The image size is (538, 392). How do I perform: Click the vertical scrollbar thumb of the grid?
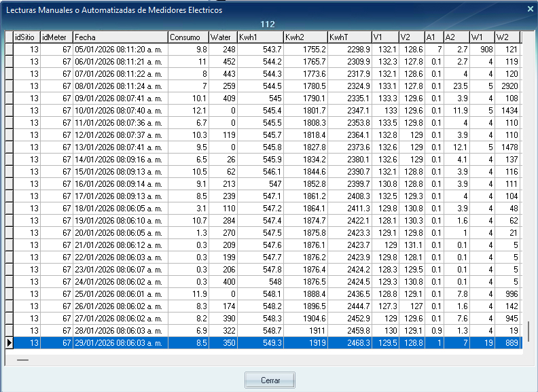(x=528, y=332)
